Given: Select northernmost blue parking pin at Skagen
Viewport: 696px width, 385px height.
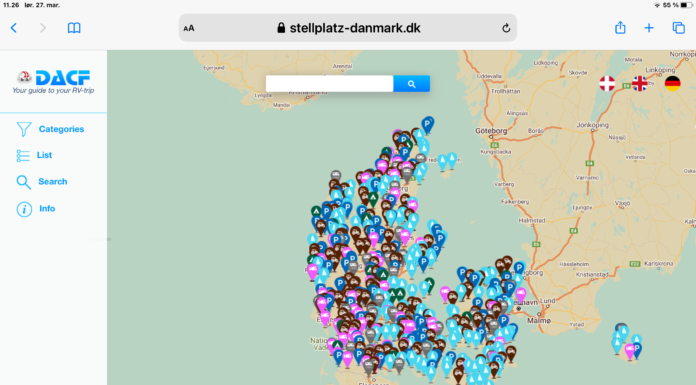Looking at the screenshot, I should pyautogui.click(x=427, y=125).
